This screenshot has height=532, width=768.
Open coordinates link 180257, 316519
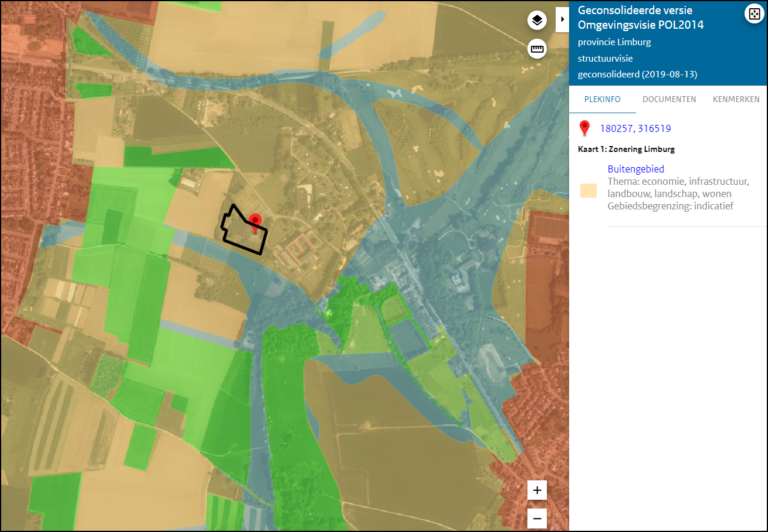click(635, 128)
